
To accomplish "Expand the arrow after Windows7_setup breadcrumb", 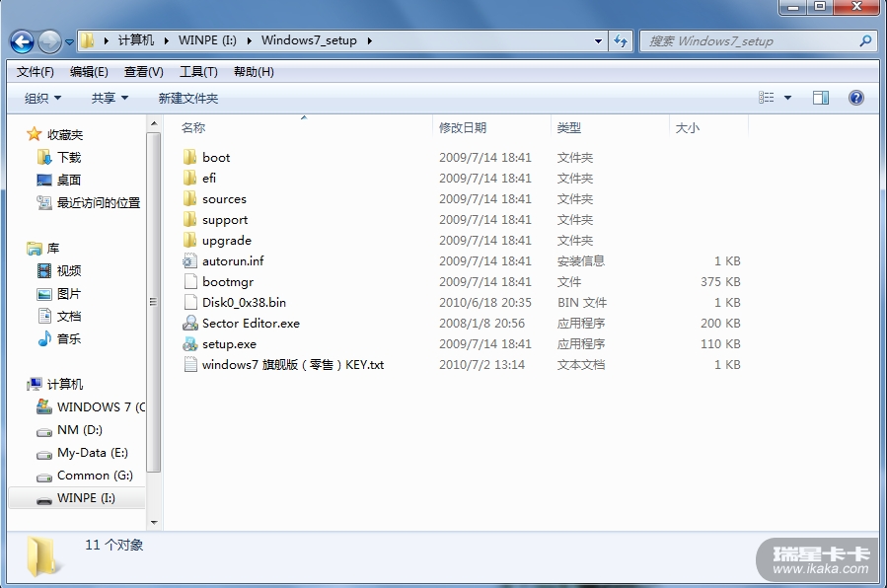I will tap(369, 40).
